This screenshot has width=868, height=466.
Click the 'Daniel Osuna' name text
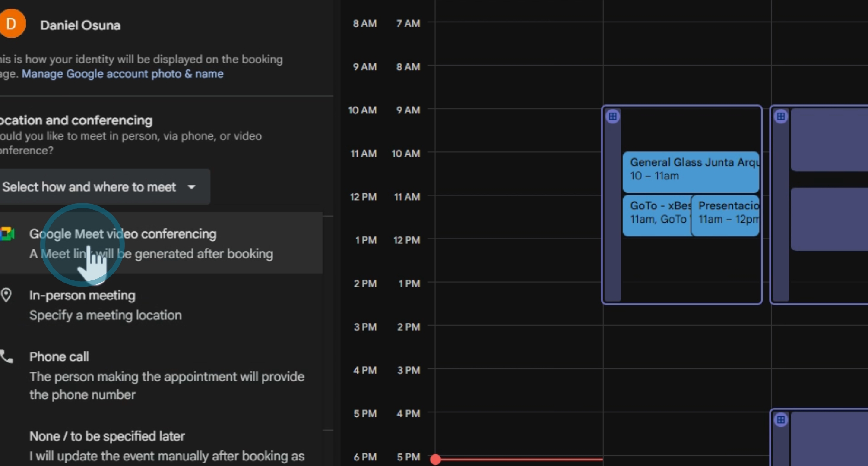pos(80,25)
